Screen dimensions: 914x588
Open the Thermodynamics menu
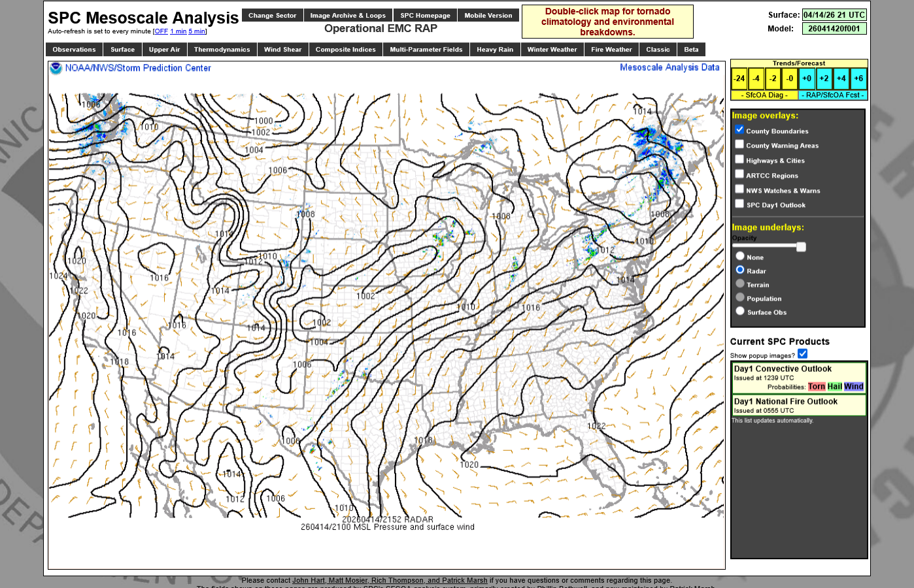pos(222,50)
